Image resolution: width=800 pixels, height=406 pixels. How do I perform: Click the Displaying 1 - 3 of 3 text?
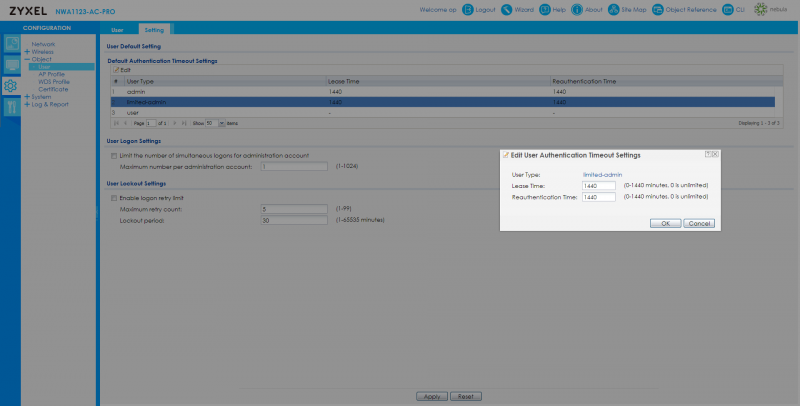pyautogui.click(x=759, y=123)
